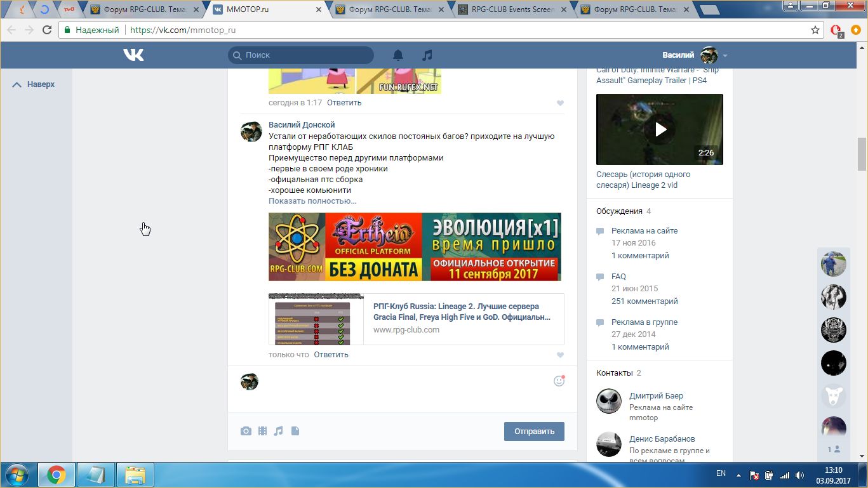Screen dimensions: 868x488
Task: Open FAQ discussion topic
Action: [x=618, y=277]
